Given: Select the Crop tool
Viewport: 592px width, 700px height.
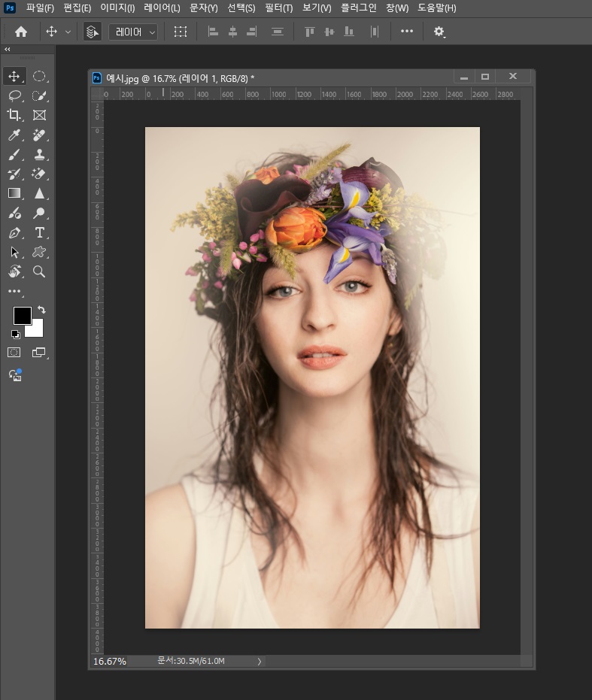Looking at the screenshot, I should (x=14, y=115).
